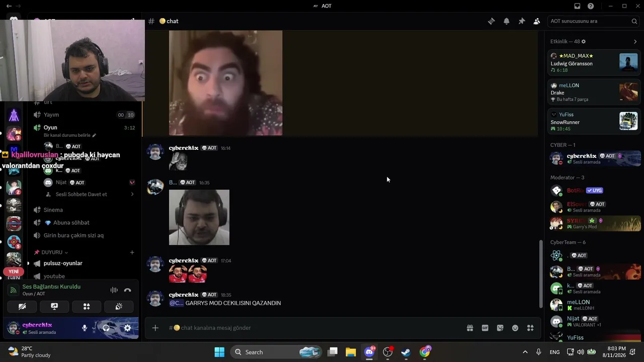Click the magnifier icon in server search

tap(634, 21)
